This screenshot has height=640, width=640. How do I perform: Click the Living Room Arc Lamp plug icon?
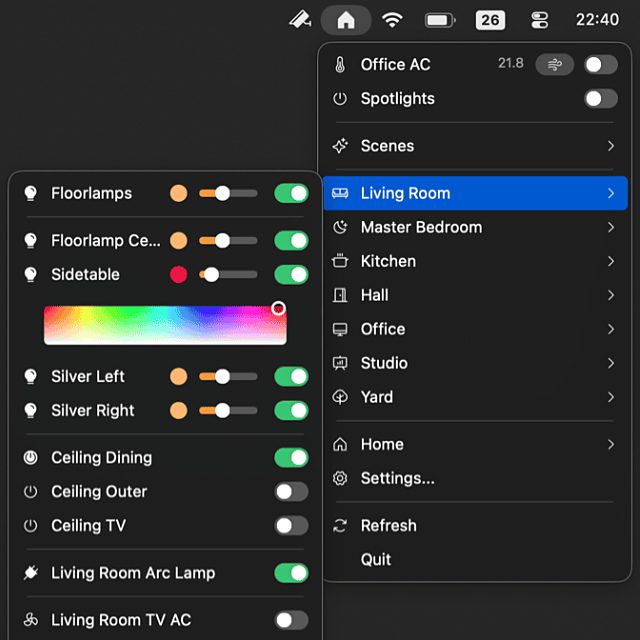pos(31,573)
